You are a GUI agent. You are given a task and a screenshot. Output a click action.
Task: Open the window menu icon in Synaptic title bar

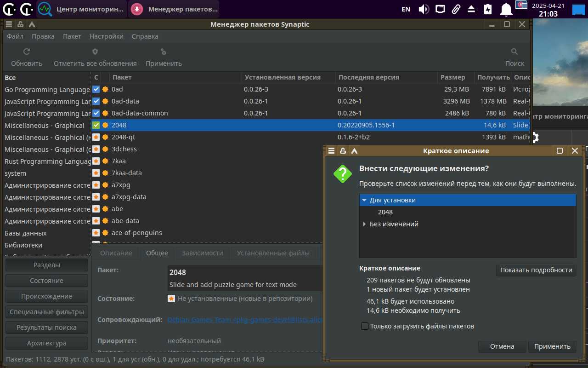coord(9,24)
